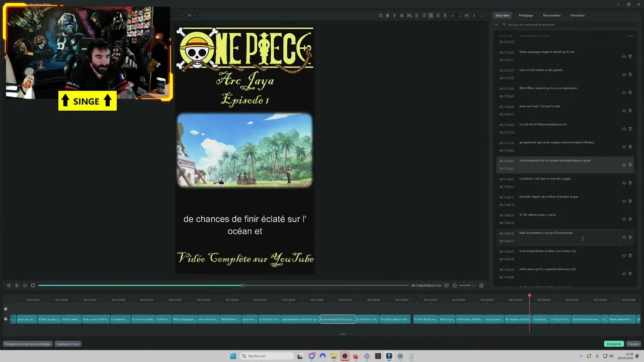Select timeline clip 'groupement spécial de nu...'
This screenshot has height=362, width=644.
pyautogui.click(x=300, y=319)
